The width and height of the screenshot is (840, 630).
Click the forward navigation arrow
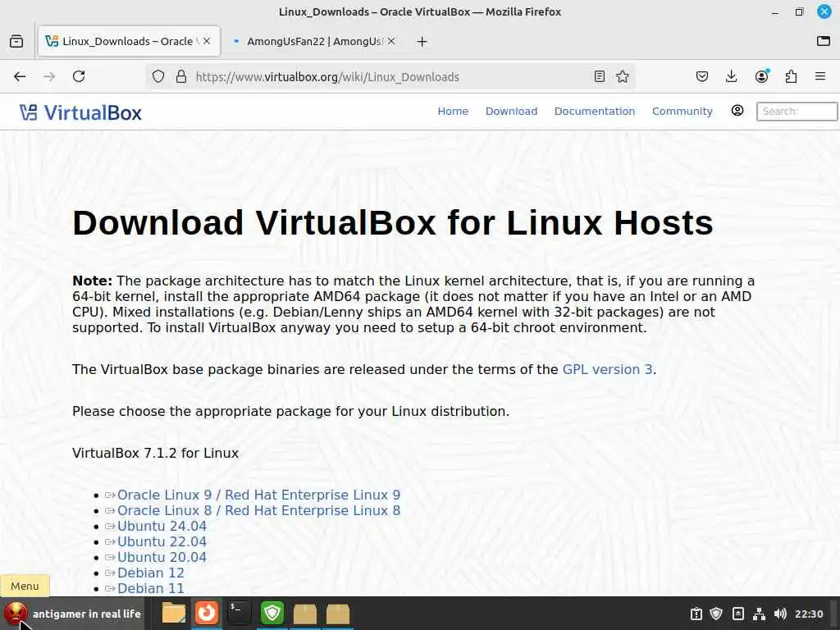tap(49, 76)
